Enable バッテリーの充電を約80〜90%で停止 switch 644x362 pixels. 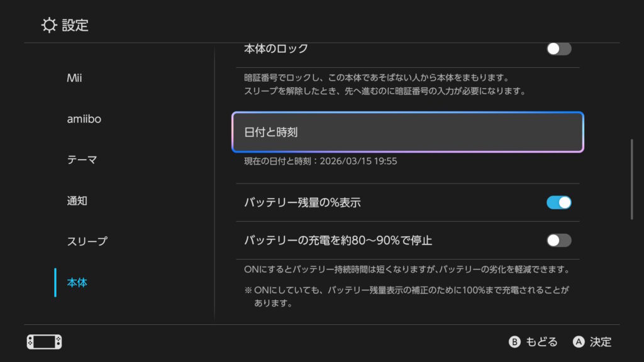[558, 240]
